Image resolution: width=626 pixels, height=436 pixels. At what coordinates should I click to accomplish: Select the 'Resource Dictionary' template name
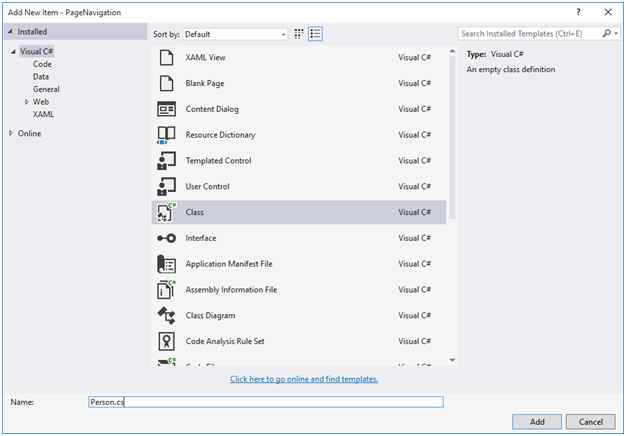[220, 135]
